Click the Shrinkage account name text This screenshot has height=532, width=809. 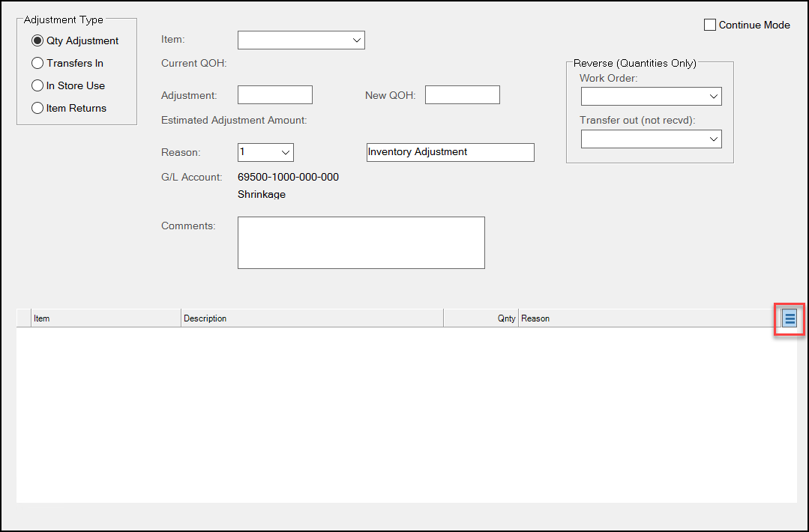tap(262, 195)
